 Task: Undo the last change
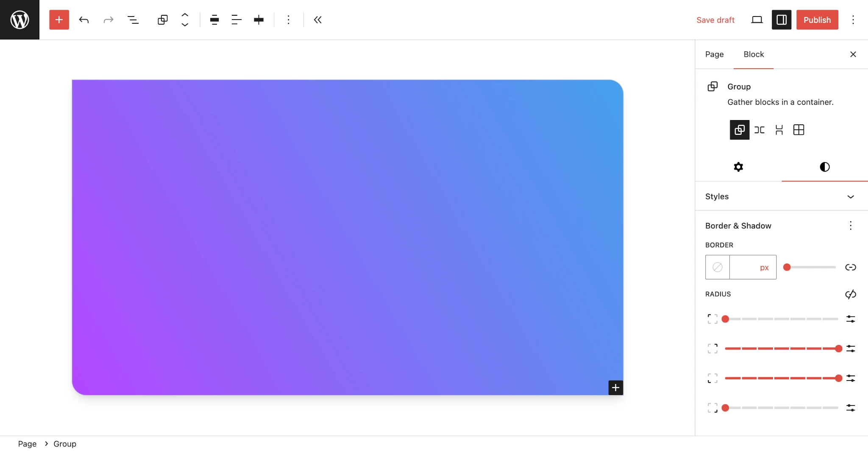(84, 20)
